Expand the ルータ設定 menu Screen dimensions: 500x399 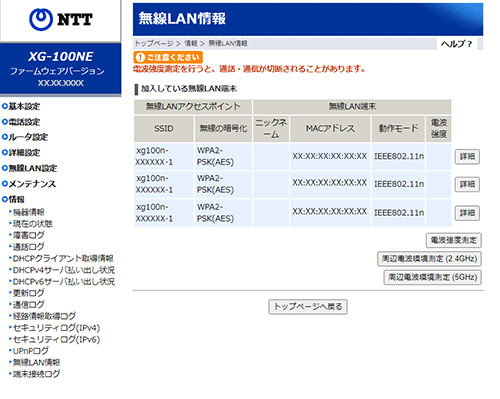point(25,137)
